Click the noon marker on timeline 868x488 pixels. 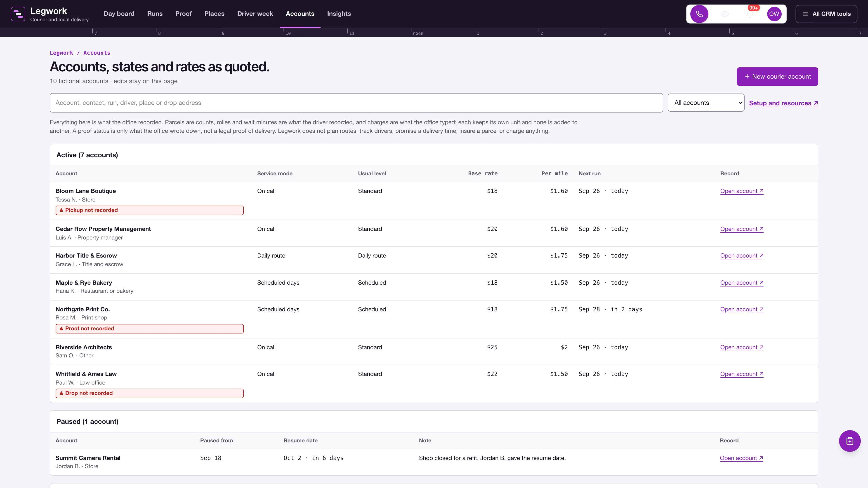tap(418, 33)
